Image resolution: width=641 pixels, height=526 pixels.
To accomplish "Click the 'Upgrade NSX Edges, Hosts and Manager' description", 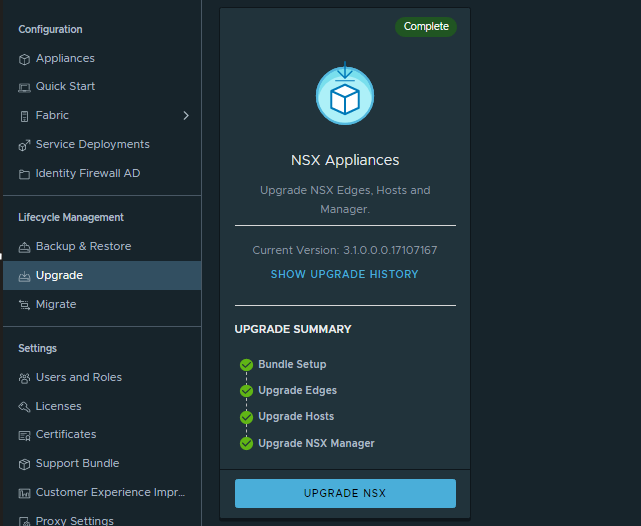I will pyautogui.click(x=345, y=200).
